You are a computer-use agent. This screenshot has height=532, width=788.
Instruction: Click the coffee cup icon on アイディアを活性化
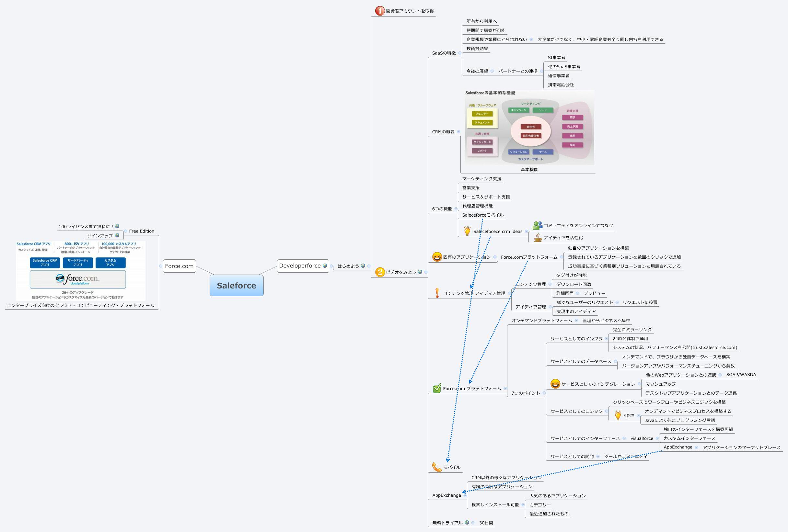(537, 238)
